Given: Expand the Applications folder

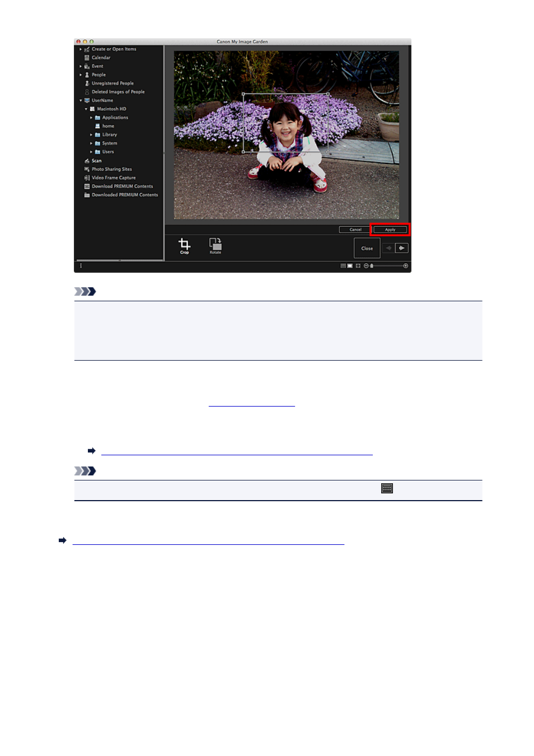Looking at the screenshot, I should (91, 118).
